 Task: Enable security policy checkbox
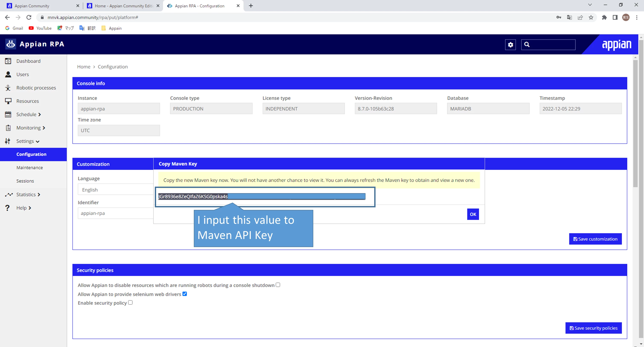130,303
